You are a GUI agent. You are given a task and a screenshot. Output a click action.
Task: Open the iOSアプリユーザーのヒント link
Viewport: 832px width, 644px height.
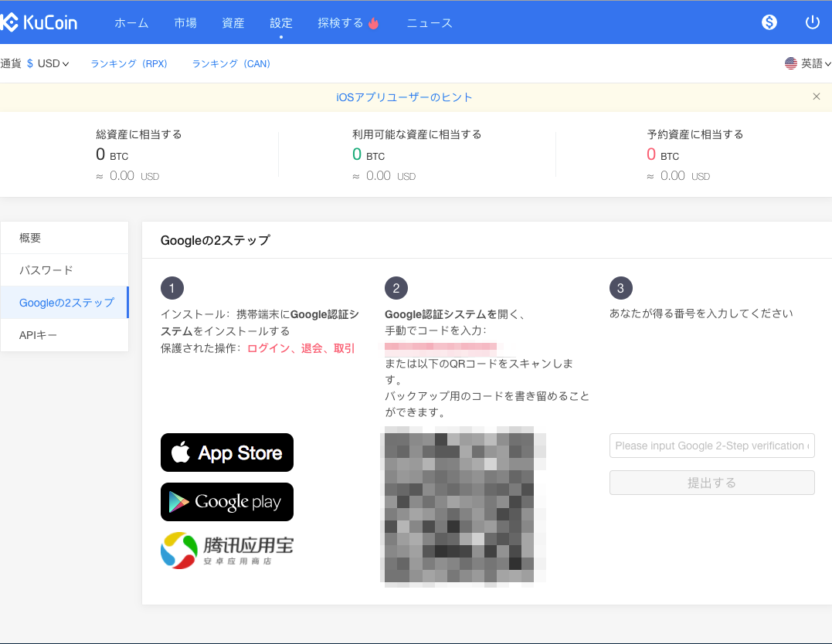click(x=404, y=97)
